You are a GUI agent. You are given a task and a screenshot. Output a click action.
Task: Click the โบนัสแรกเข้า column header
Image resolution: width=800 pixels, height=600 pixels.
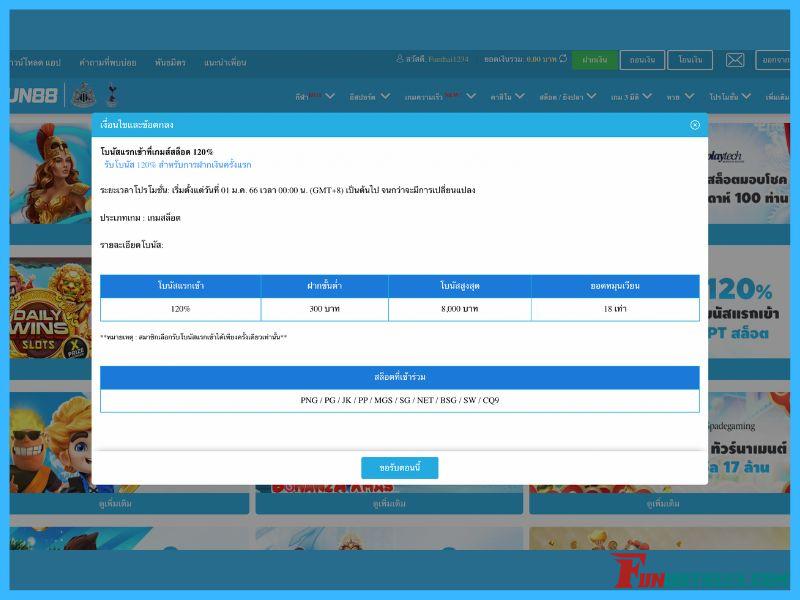(x=181, y=286)
